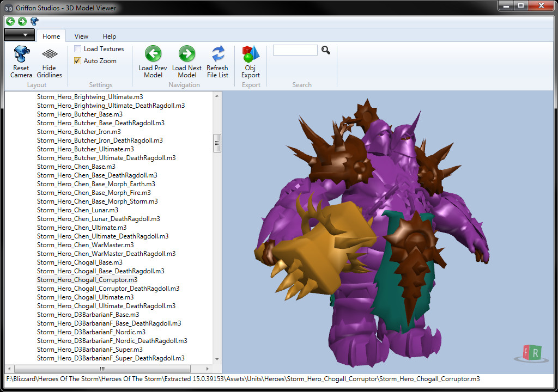Select Storm_Hero_Chogall_Corruptor.m3 in file list
Image resolution: width=558 pixels, height=392 pixels.
[x=87, y=280]
